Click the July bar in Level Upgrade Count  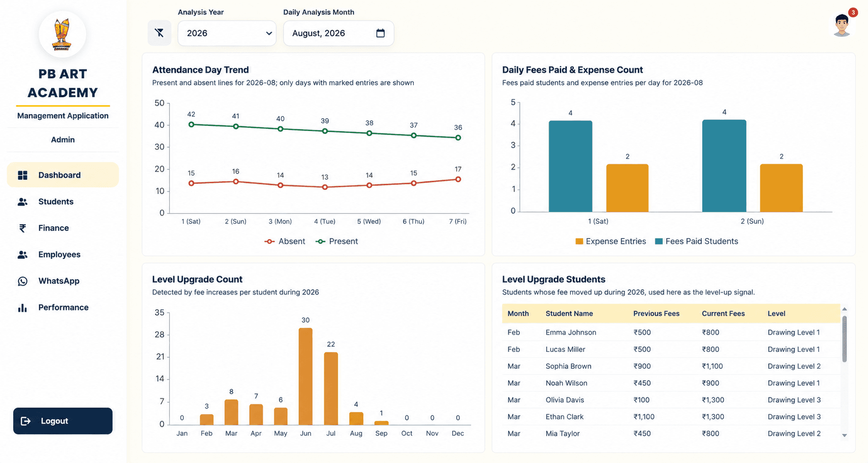click(x=331, y=389)
